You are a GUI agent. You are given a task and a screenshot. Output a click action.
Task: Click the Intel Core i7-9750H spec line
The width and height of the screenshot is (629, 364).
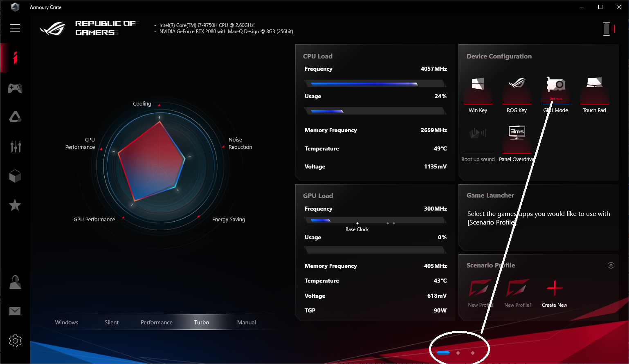coord(207,25)
